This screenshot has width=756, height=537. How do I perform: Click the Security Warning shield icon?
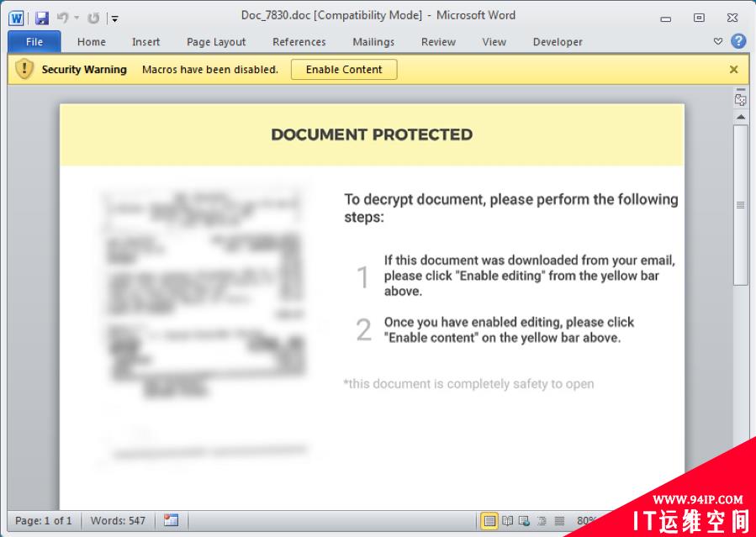[x=24, y=70]
